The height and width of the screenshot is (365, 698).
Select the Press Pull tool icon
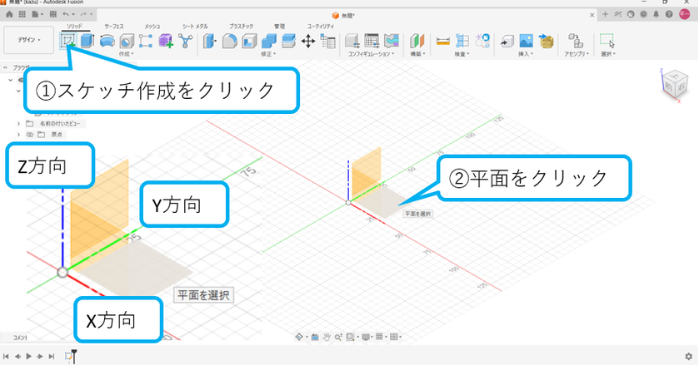(x=209, y=41)
